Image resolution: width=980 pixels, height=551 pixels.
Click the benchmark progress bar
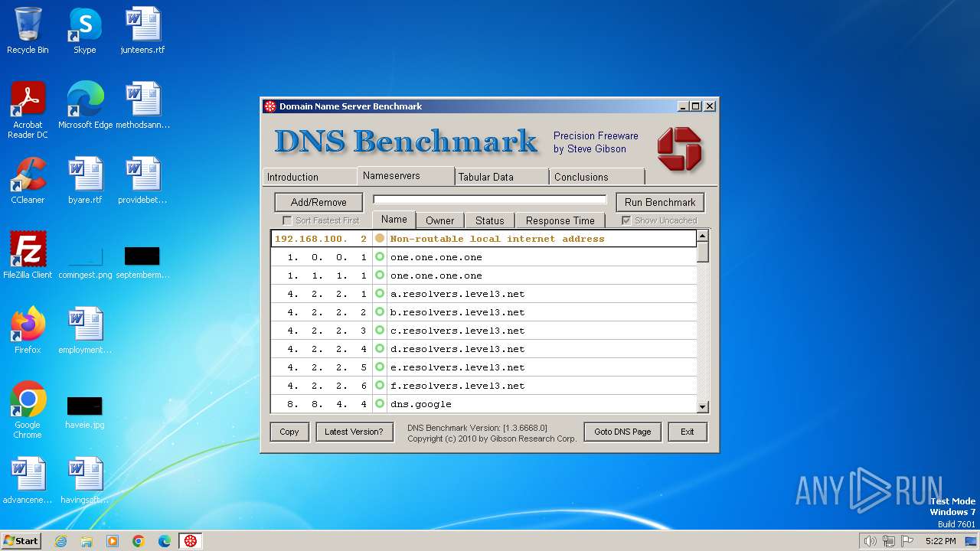(490, 200)
